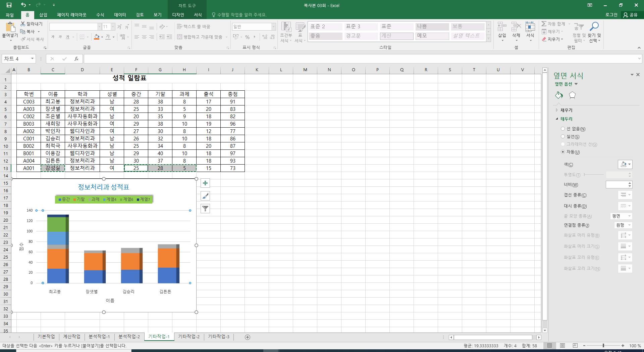The height and width of the screenshot is (352, 644).
Task: Click the '자동 합계' AutoSum button
Action: tap(553, 24)
